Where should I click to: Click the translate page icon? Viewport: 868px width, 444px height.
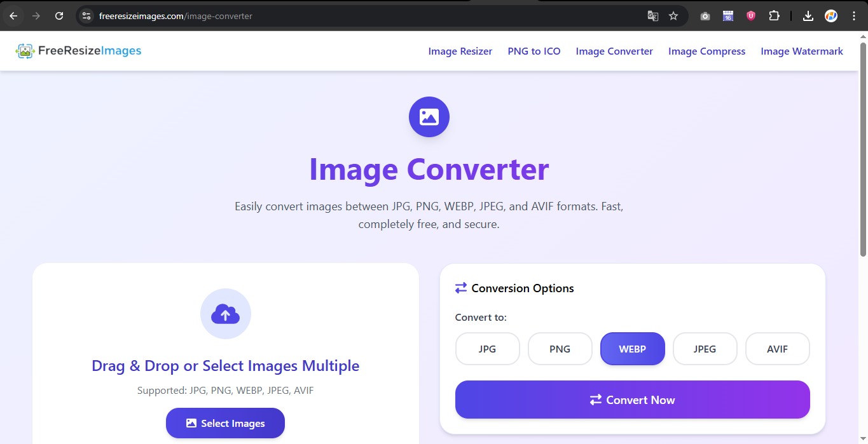(x=653, y=16)
